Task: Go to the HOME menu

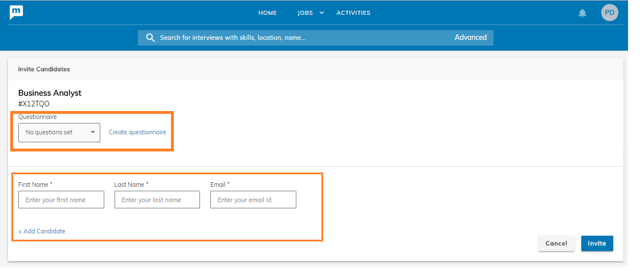Action: click(267, 13)
